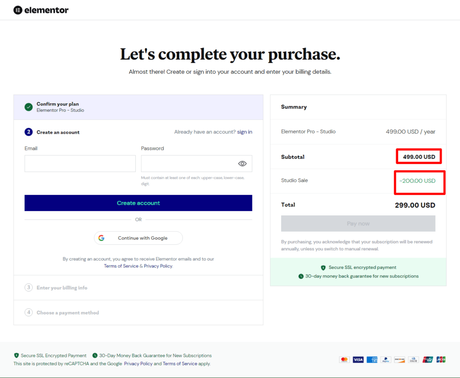Expand the Confirm your plan step
The width and height of the screenshot is (460, 378).
click(x=138, y=107)
